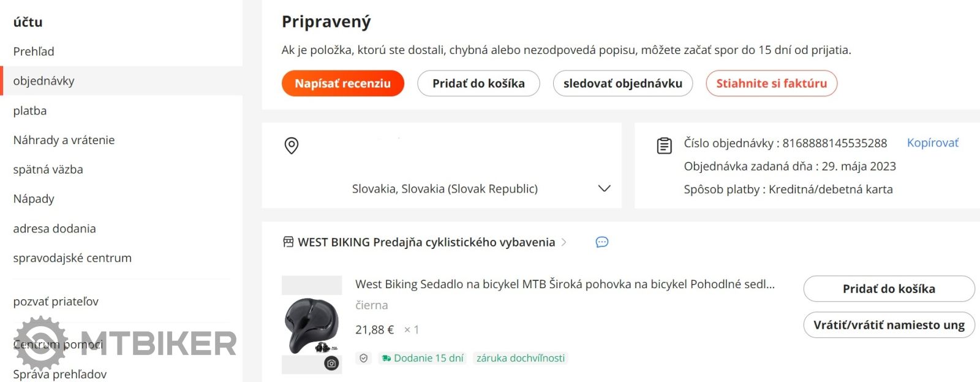This screenshot has height=382, width=980.
Task: Click the order details clipboard icon
Action: coord(664,146)
